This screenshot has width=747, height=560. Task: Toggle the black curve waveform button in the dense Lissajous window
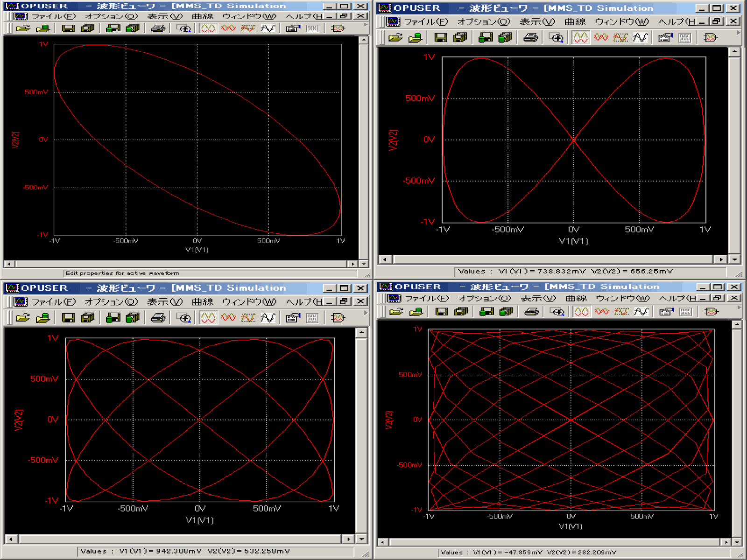641,311
